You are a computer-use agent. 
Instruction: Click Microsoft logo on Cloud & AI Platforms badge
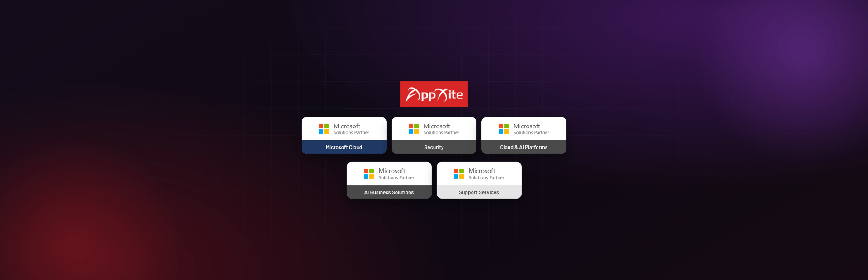[504, 129]
